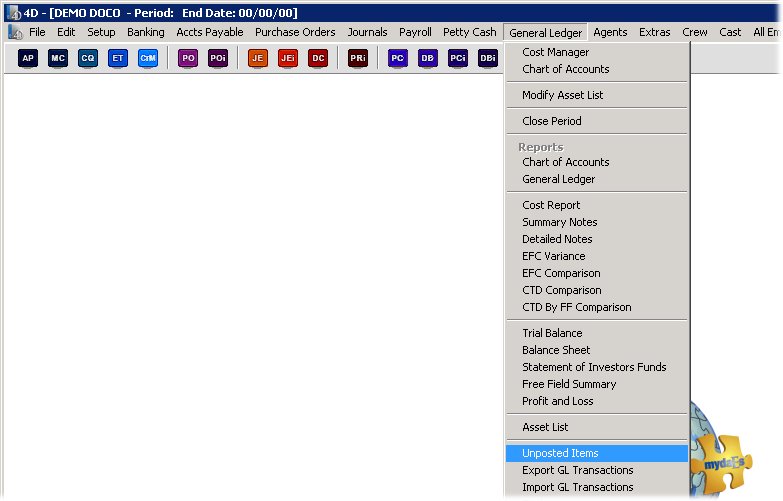Open the Cost Report
Viewport: 783px width, 501px height.
[597, 205]
